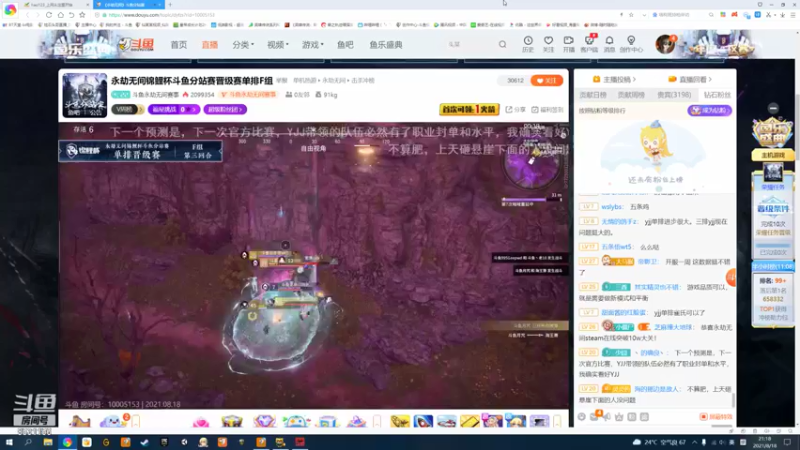Click the 斗鱼永劫无间赛事 orange tag
The image size is (800, 450).
(248, 95)
